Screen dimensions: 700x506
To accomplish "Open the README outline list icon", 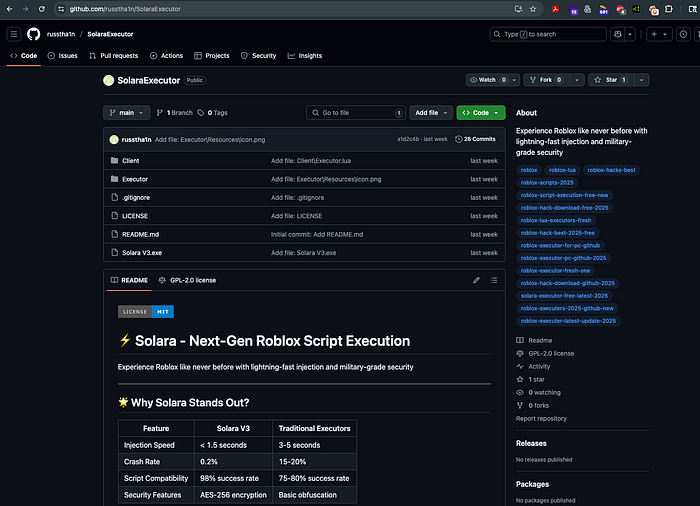I will 494,280.
